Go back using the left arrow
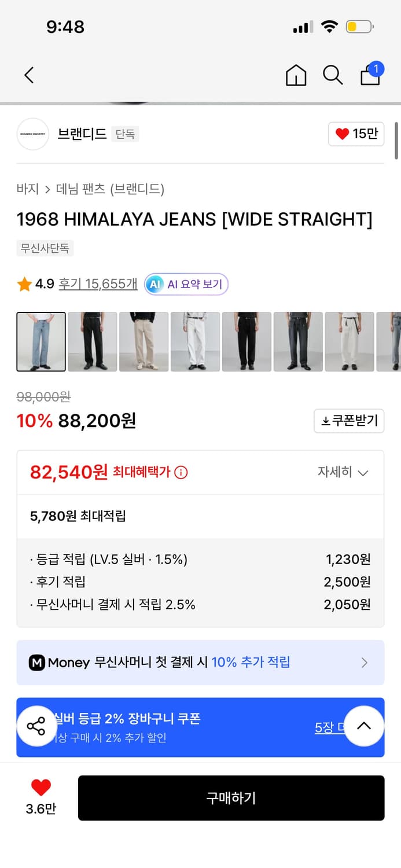This screenshot has width=401, height=868. click(29, 75)
